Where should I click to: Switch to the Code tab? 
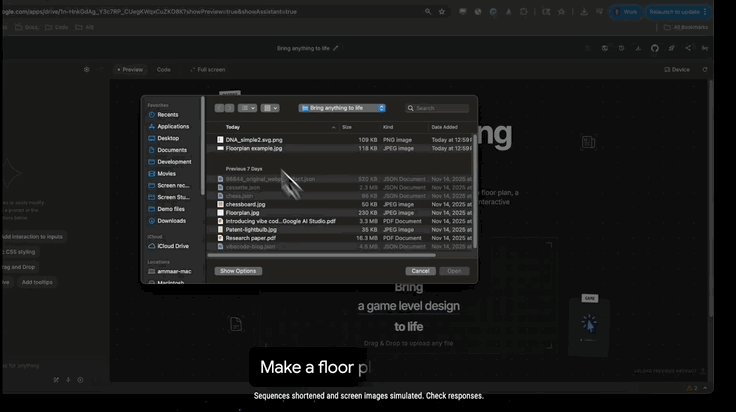(164, 70)
